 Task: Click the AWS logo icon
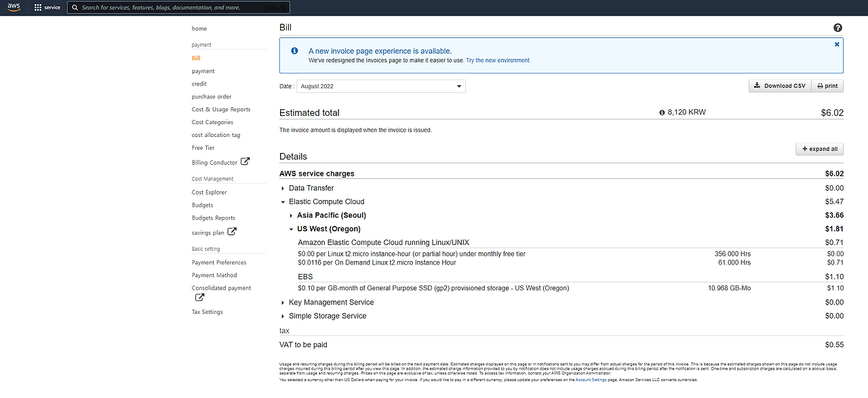click(x=13, y=7)
